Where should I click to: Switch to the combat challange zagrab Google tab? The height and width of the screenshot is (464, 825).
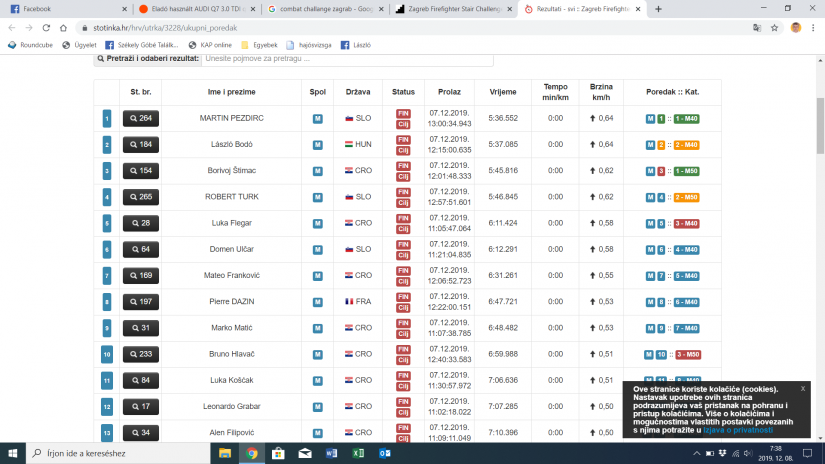[320, 8]
